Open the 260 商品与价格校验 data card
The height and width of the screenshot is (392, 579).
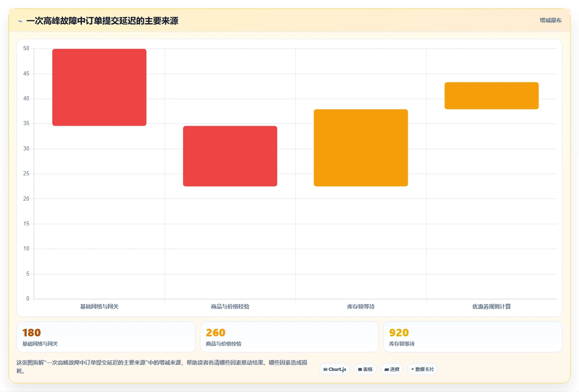tap(289, 337)
